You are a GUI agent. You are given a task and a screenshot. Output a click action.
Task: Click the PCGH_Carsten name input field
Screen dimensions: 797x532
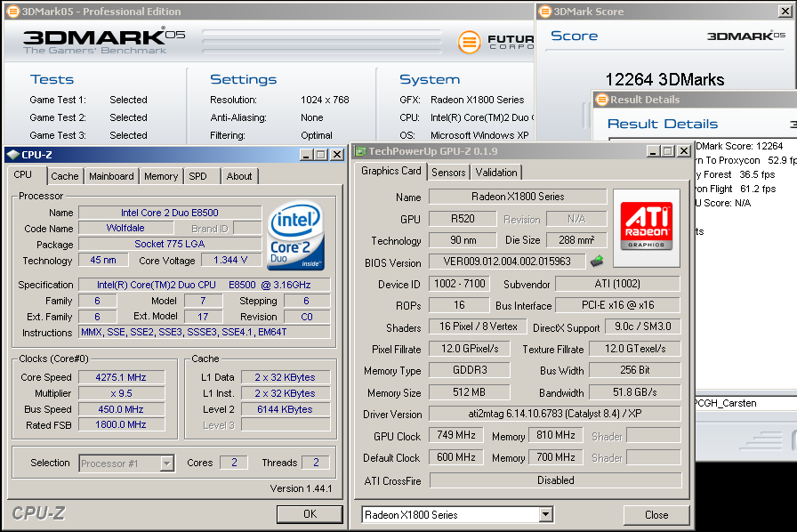coord(745,403)
